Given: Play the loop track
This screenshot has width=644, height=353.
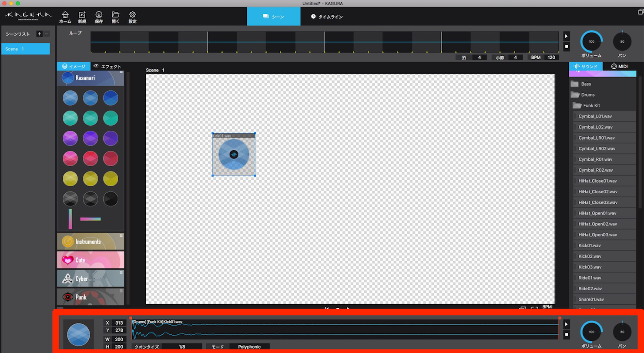Looking at the screenshot, I should [566, 36].
